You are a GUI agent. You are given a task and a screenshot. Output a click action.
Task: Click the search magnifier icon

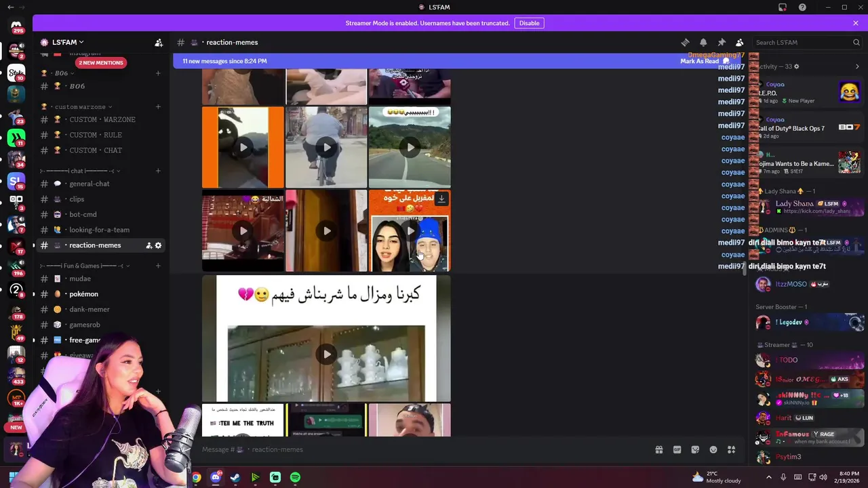[856, 42]
